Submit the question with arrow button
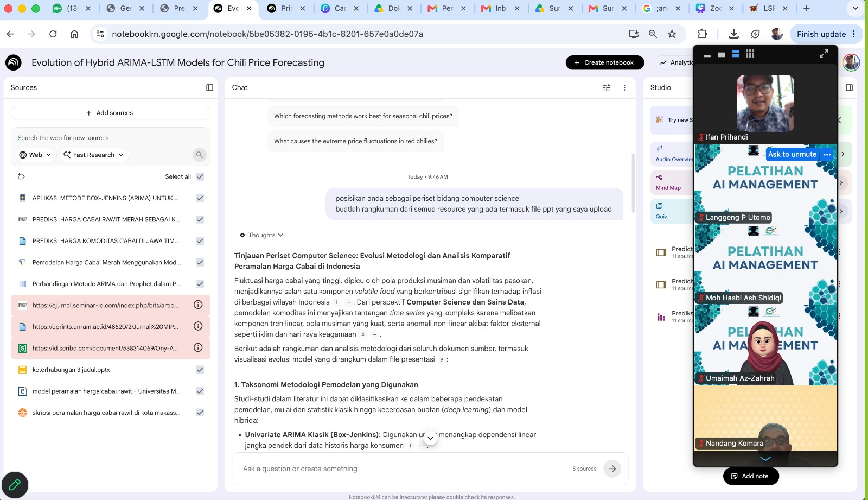 click(x=612, y=469)
